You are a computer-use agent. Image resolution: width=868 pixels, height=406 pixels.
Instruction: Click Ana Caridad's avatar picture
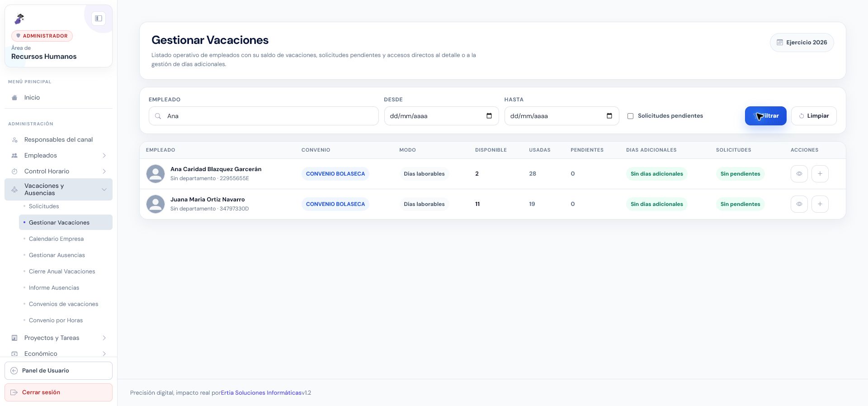click(156, 174)
